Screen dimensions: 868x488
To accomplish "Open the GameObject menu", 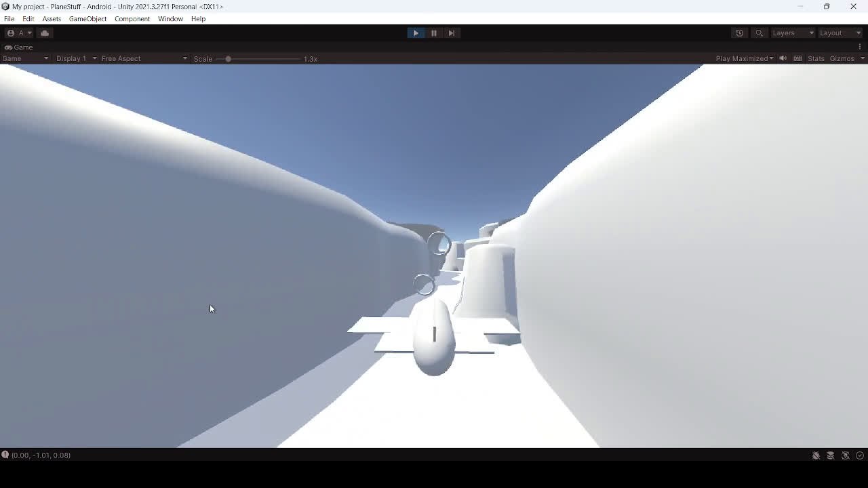I will click(87, 19).
